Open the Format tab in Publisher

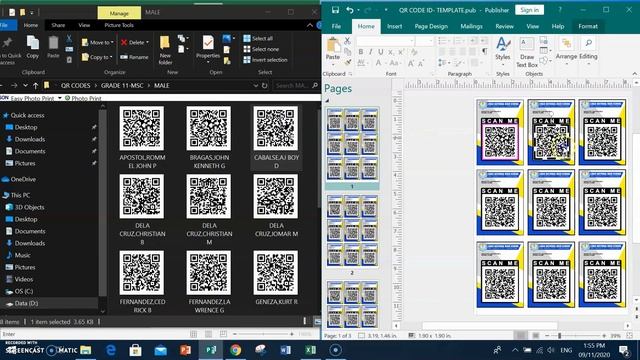tap(588, 26)
